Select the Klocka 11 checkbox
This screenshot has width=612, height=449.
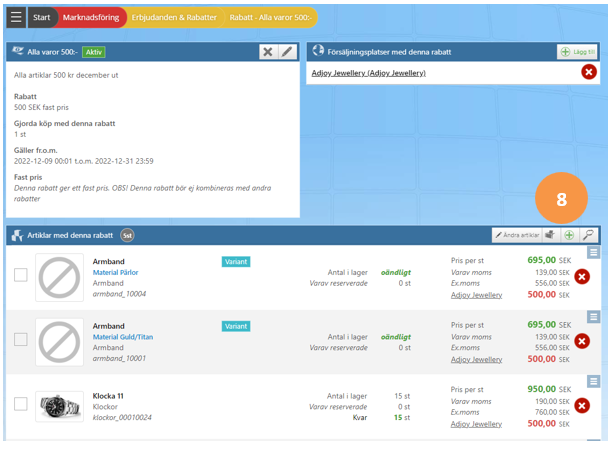pos(21,404)
